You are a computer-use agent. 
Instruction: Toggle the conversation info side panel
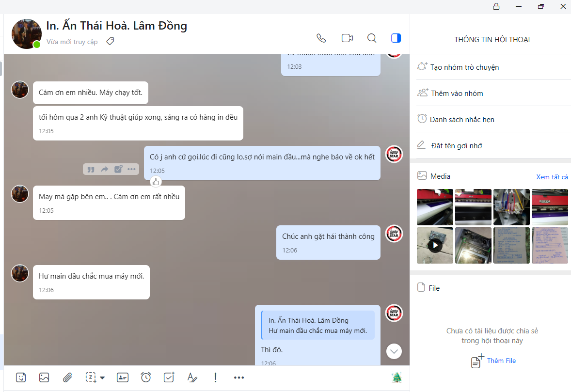396,38
